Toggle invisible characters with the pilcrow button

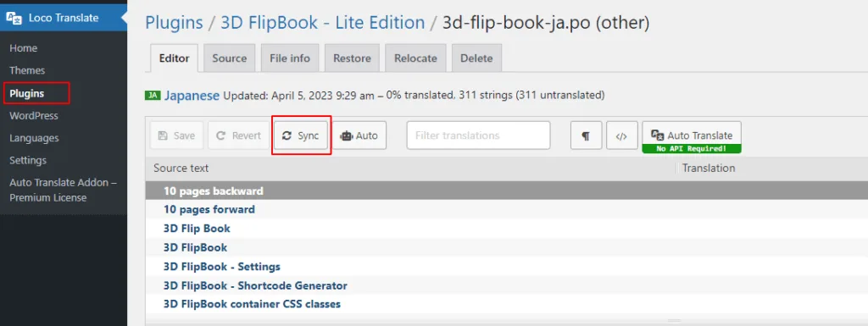click(587, 135)
